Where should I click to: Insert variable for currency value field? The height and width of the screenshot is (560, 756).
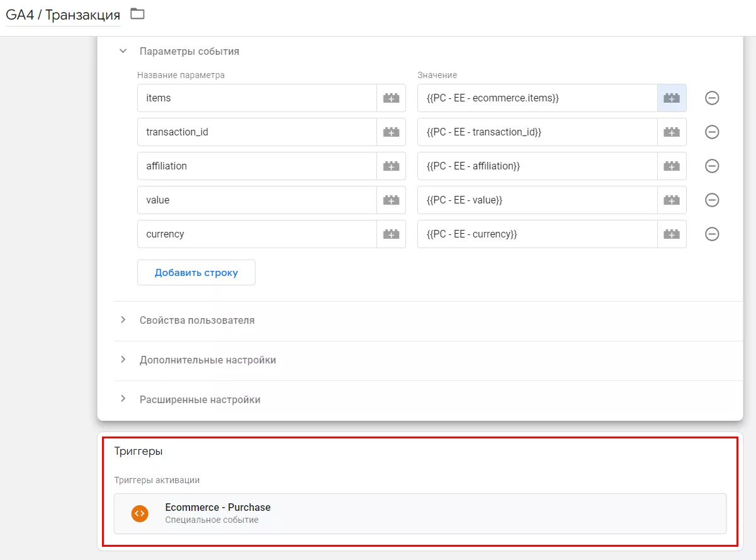click(672, 234)
